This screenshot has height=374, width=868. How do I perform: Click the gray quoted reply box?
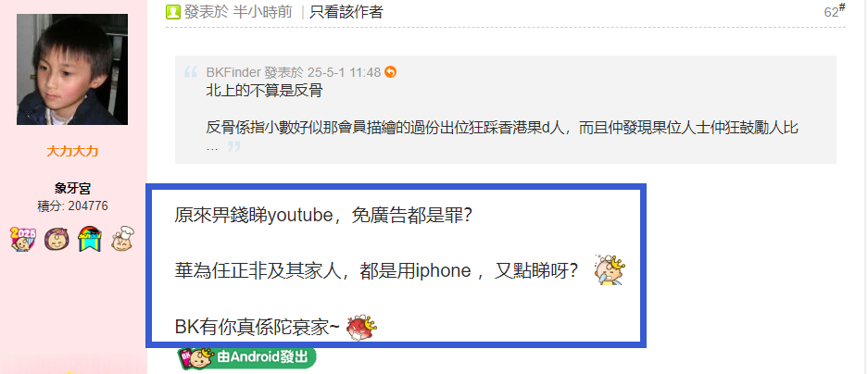(x=506, y=109)
